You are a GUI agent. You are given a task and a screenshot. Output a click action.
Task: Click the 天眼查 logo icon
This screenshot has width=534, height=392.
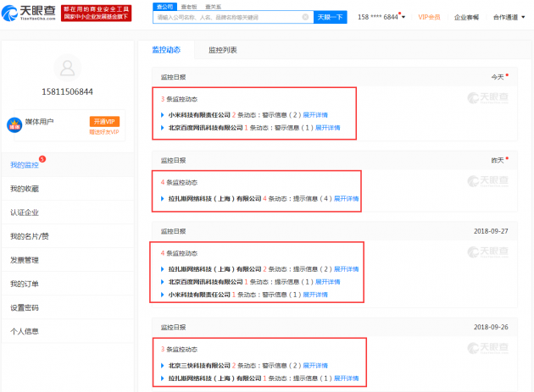[x=29, y=13]
